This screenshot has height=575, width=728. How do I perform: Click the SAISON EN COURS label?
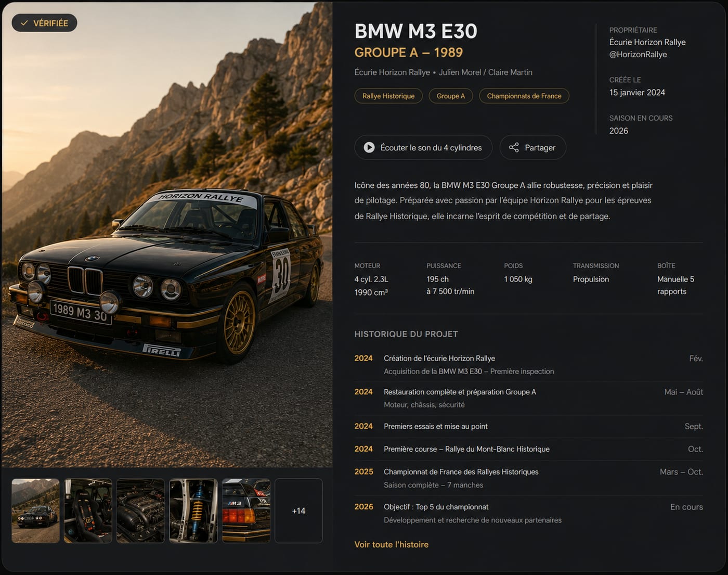(641, 118)
